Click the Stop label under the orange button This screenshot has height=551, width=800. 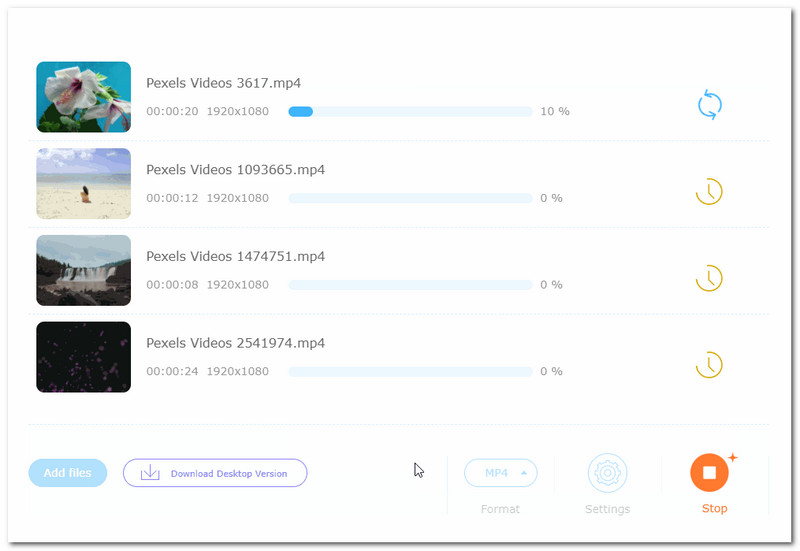[714, 509]
